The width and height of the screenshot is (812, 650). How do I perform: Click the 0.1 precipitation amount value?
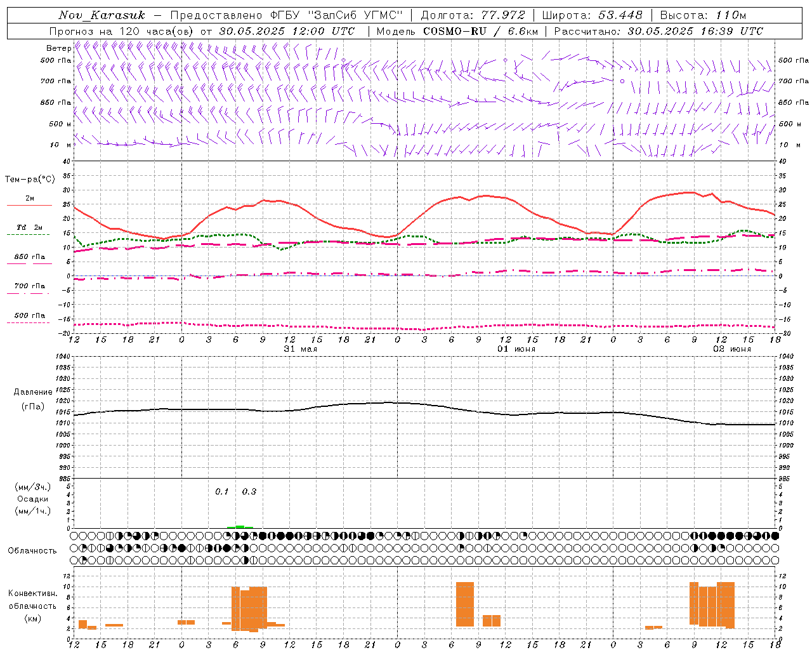[x=221, y=492]
